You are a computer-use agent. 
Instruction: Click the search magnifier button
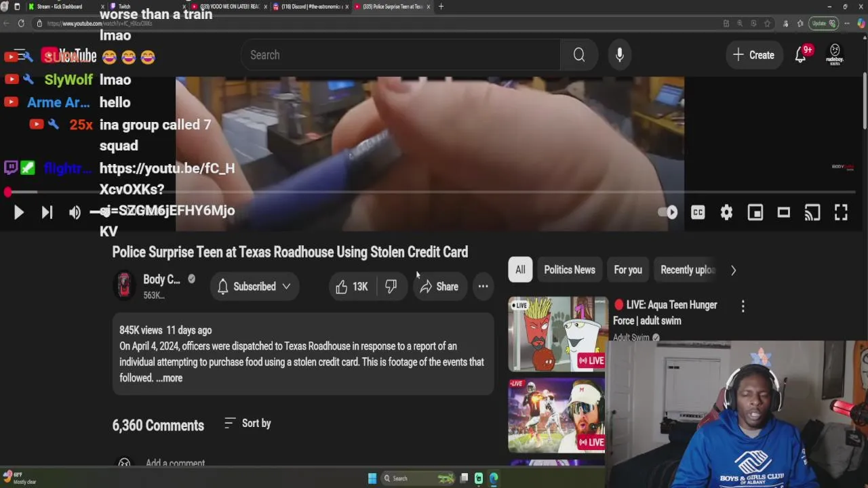(x=579, y=55)
